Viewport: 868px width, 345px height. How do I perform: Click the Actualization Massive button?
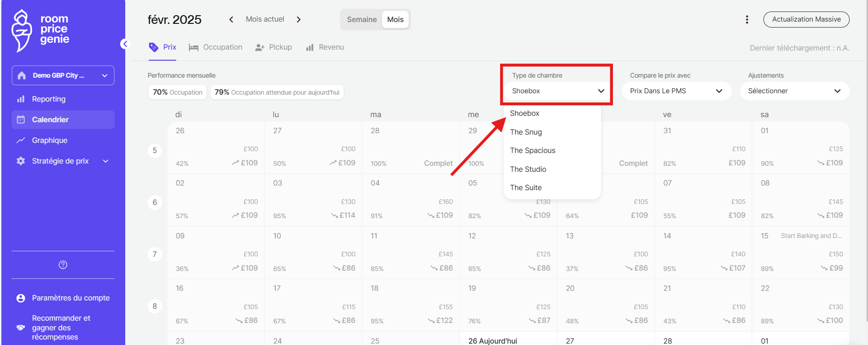[806, 19]
